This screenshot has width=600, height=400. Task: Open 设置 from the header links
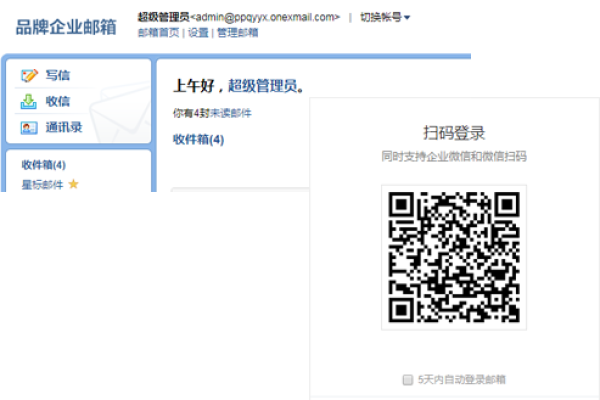[x=198, y=33]
